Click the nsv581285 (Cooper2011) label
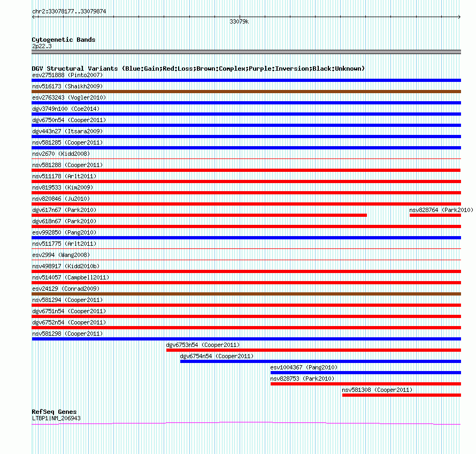Image resolution: width=476 pixels, height=454 pixels. 67,142
